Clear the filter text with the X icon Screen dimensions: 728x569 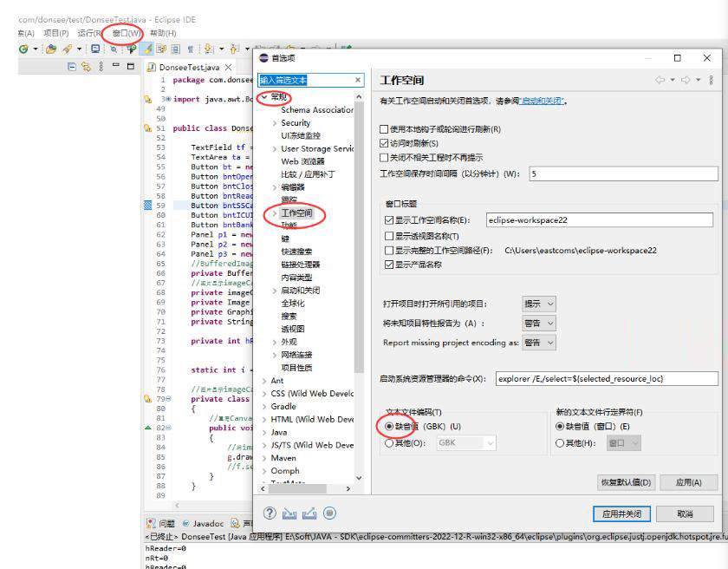coord(358,80)
